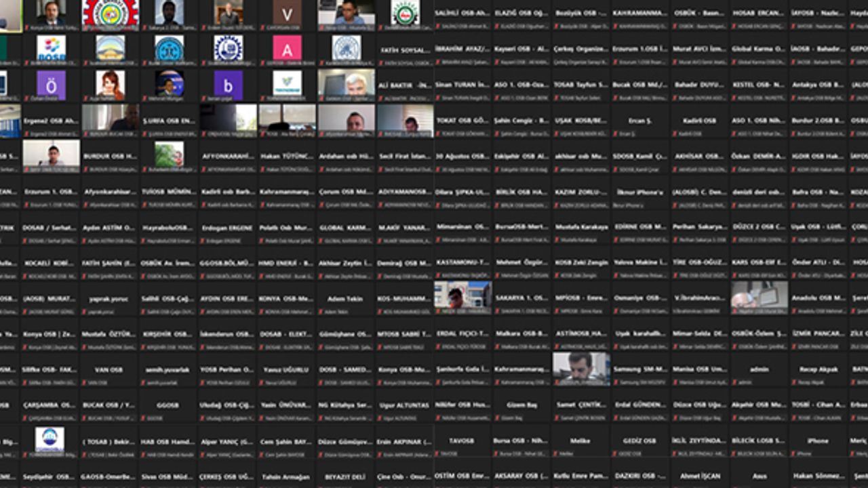This screenshot has height=488, width=868.
Task: Select the SALİHLİ OSB-Ah participant tile
Action: 463,15
